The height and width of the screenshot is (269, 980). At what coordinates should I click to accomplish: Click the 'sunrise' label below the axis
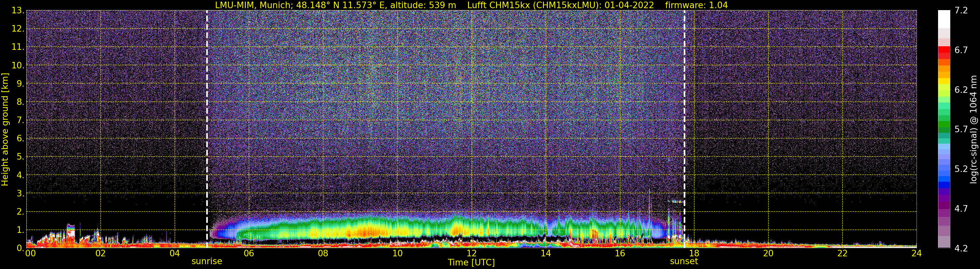tap(207, 261)
